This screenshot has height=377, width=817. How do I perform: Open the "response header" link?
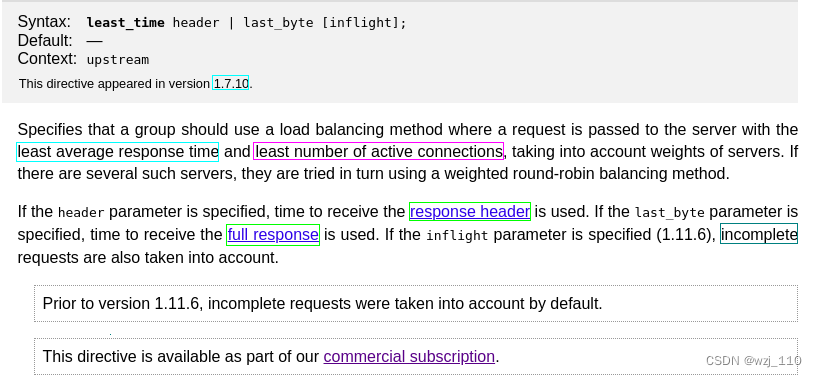pos(470,211)
